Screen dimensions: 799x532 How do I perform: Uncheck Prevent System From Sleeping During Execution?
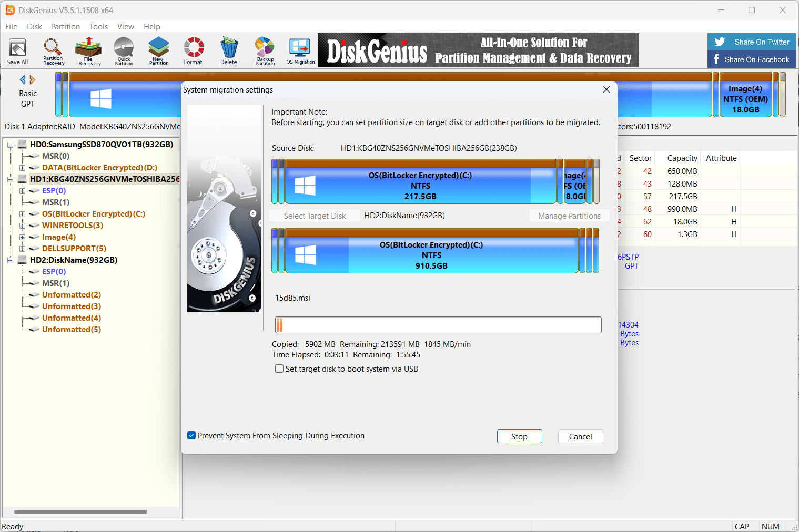191,435
